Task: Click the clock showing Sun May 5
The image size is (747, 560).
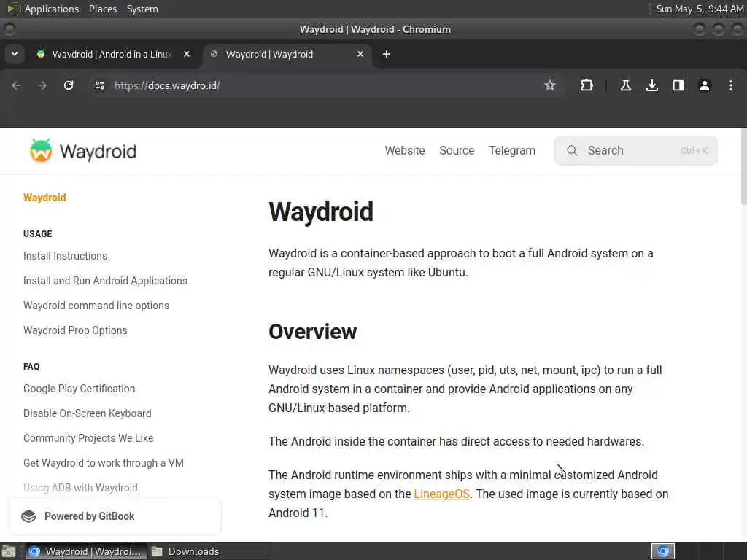Action: point(700,9)
